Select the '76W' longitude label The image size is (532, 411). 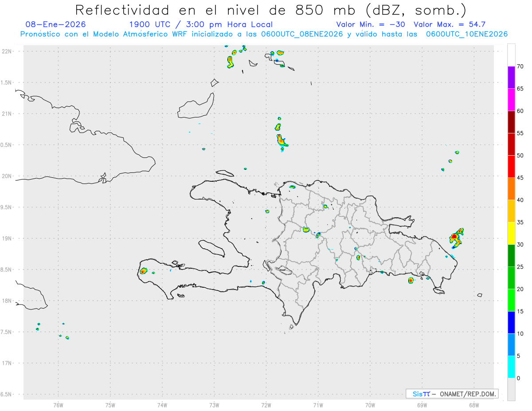click(x=58, y=405)
